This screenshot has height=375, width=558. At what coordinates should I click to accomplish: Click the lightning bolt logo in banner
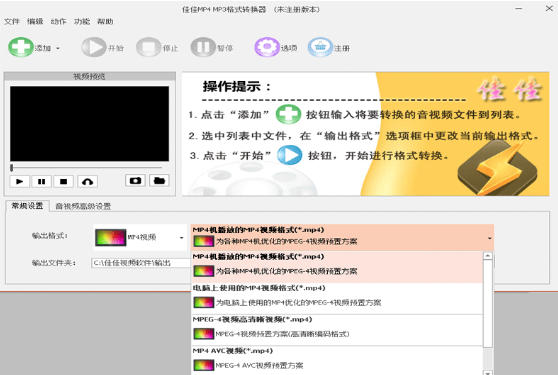click(498, 168)
